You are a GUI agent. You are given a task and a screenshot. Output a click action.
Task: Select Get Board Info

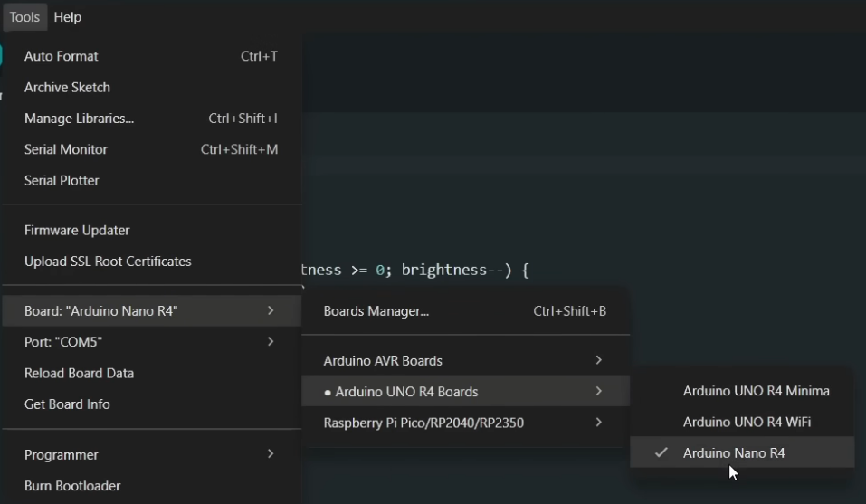coord(67,404)
